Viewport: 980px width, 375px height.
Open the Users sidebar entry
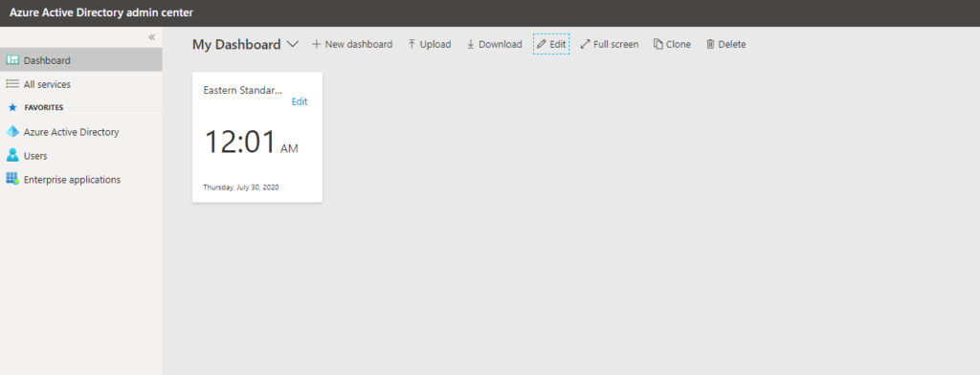click(81, 156)
